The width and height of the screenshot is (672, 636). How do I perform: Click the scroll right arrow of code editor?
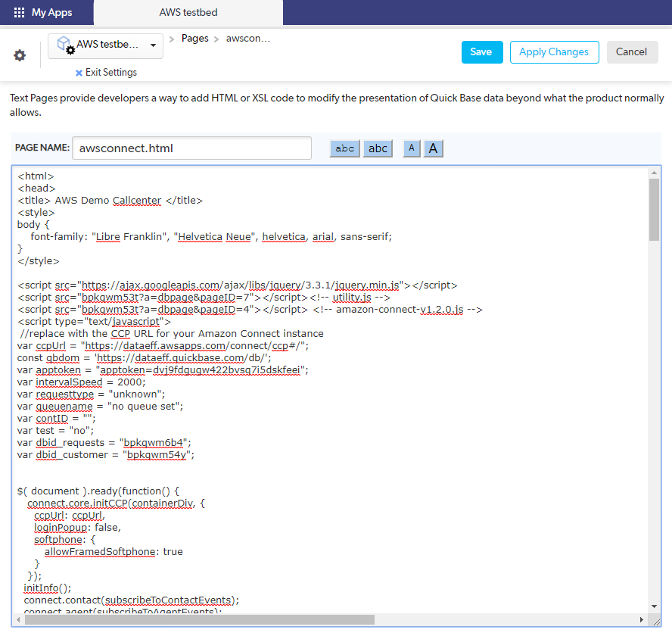(x=641, y=619)
